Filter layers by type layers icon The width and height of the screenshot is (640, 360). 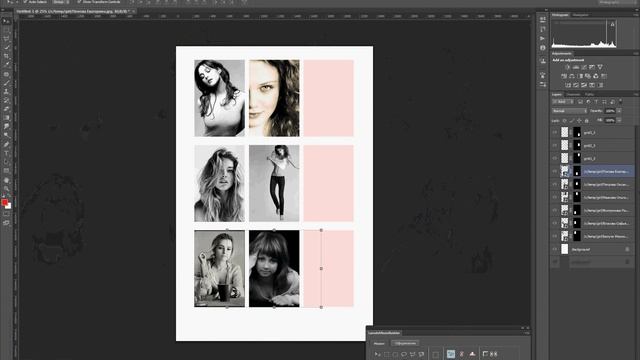pyautogui.click(x=596, y=101)
